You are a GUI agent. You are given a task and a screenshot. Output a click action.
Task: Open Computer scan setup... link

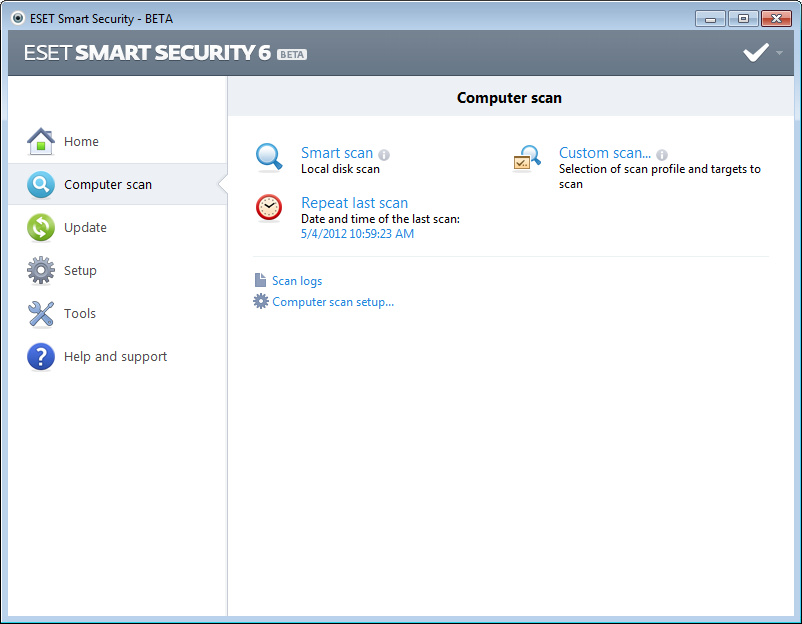[x=333, y=302]
